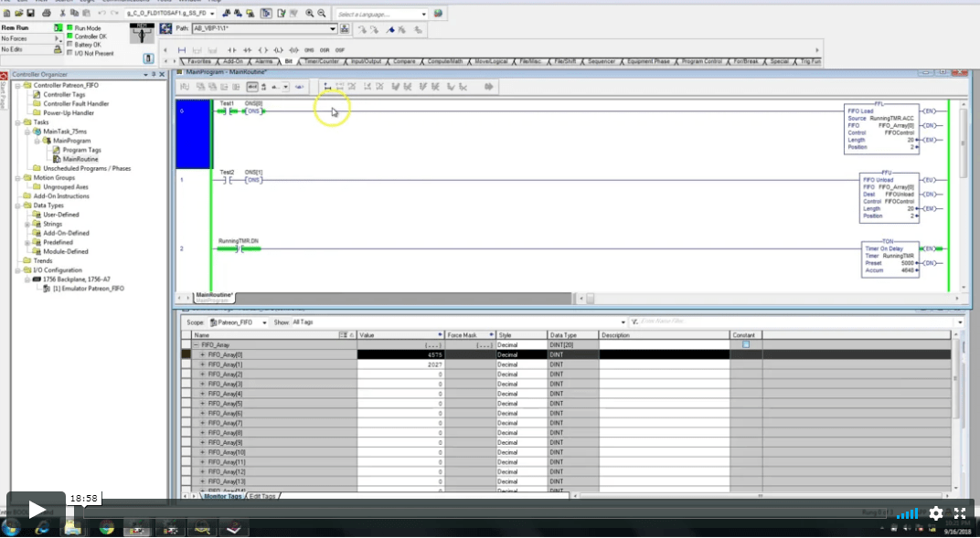Insert Output Latch instruction
Viewport: 980px width, 538px height.
pos(278,50)
